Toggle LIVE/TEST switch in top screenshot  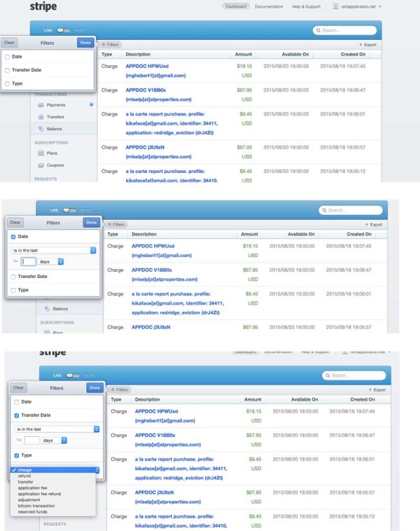click(x=63, y=31)
